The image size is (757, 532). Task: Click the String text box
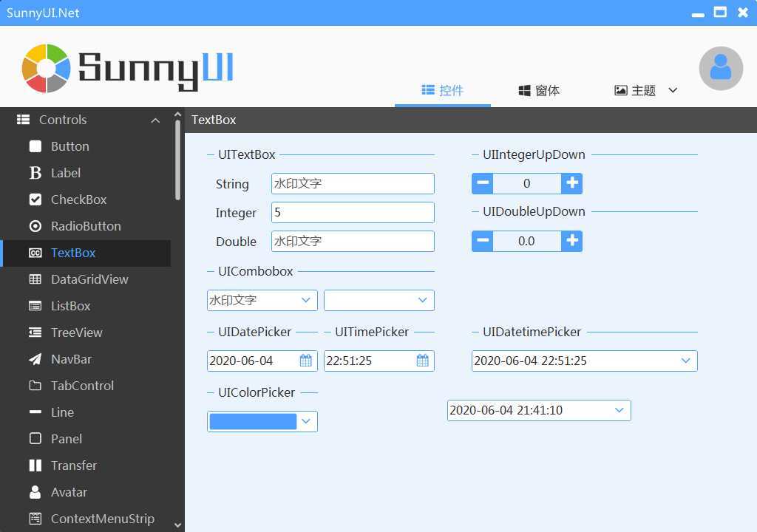(x=353, y=183)
